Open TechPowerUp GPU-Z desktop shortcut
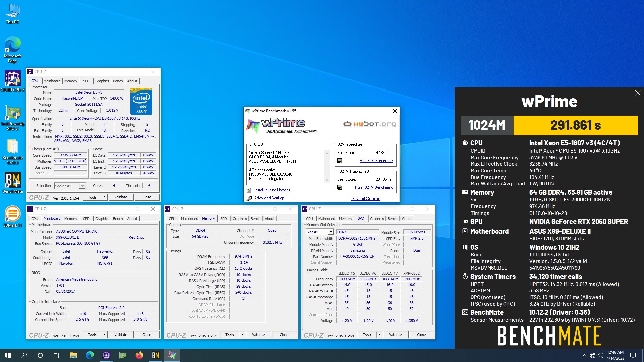 tap(12, 118)
